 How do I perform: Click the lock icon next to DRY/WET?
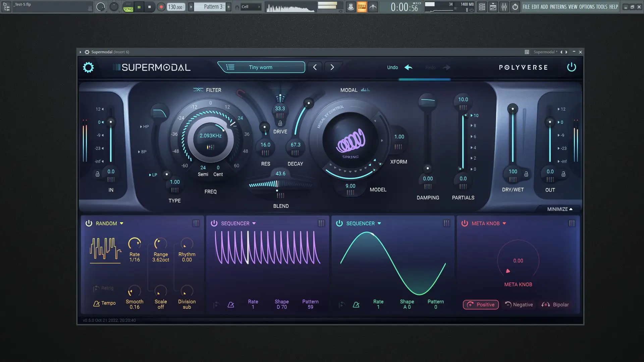(x=526, y=174)
